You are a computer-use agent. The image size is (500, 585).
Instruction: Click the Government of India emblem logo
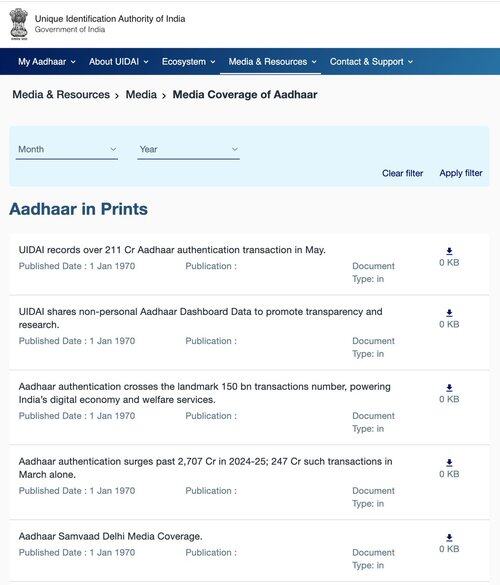coord(19,24)
